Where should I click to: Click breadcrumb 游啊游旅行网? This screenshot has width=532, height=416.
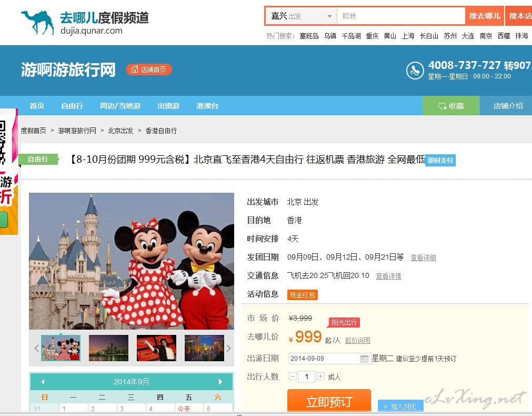pyautogui.click(x=77, y=131)
